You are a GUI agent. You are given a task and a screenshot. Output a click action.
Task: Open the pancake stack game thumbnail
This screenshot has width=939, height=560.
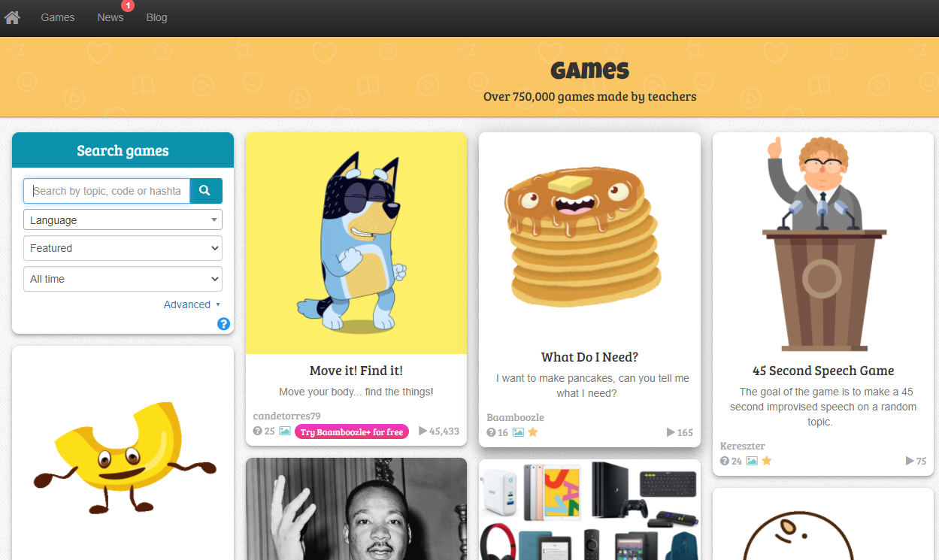pos(589,237)
